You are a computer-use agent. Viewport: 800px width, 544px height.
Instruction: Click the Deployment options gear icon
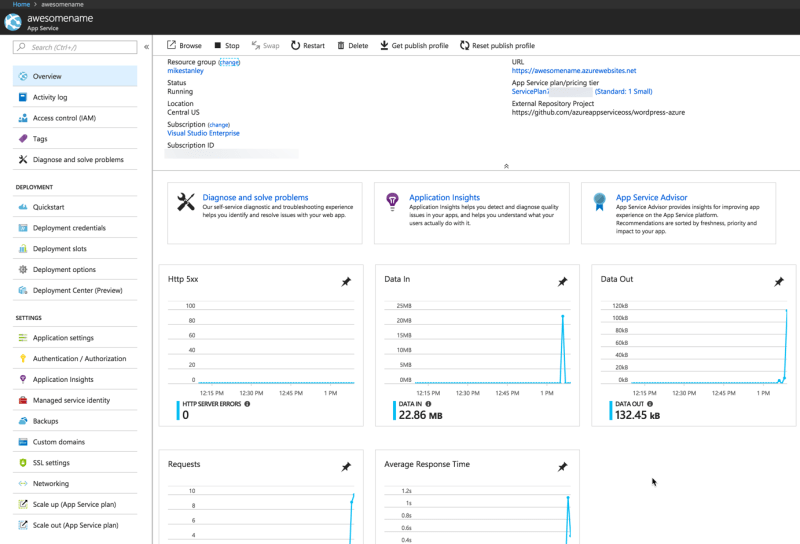tap(23, 269)
